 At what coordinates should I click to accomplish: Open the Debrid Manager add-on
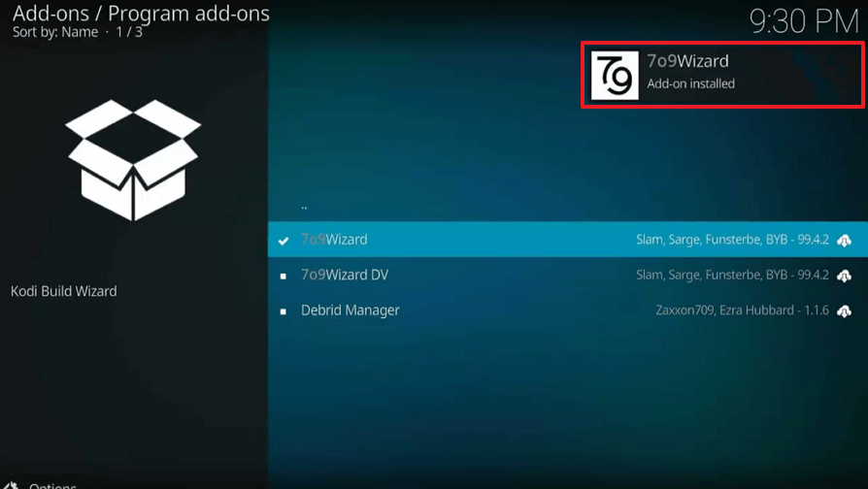568,310
